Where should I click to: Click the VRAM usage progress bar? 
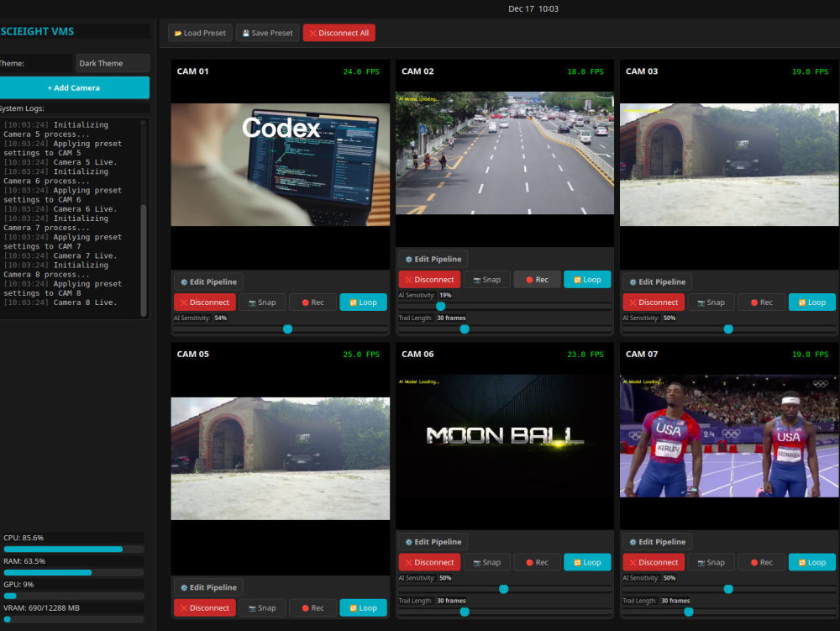pyautogui.click(x=74, y=619)
